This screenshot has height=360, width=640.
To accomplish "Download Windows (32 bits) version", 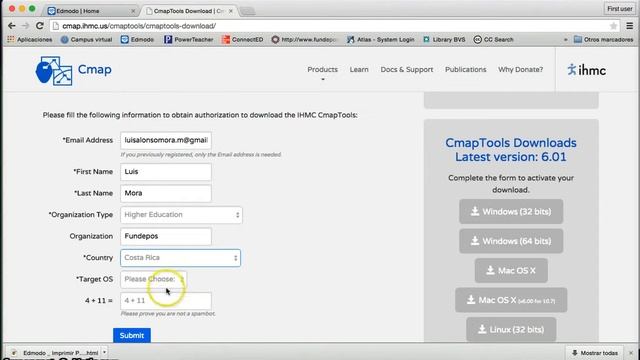I will 511,211.
